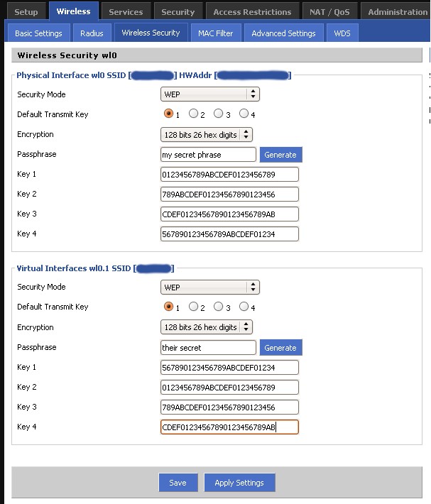Open wl0.1 Encryption dropdown
This screenshot has width=431, height=504.
pyautogui.click(x=207, y=327)
